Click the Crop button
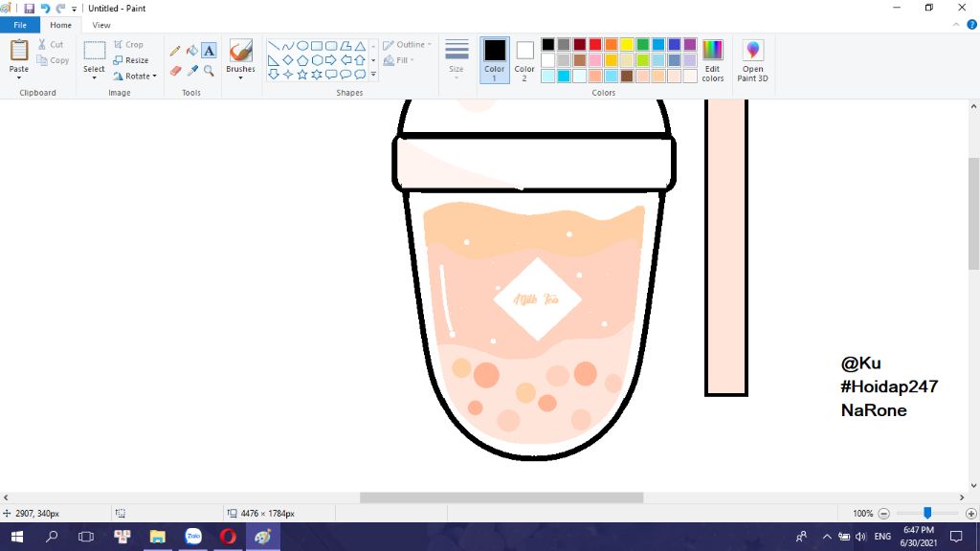Viewport: 980px width, 551px height. (128, 44)
